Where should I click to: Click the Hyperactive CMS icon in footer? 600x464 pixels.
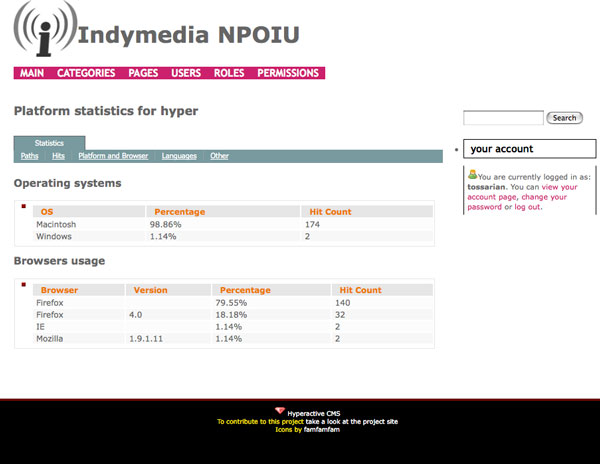coord(279,411)
